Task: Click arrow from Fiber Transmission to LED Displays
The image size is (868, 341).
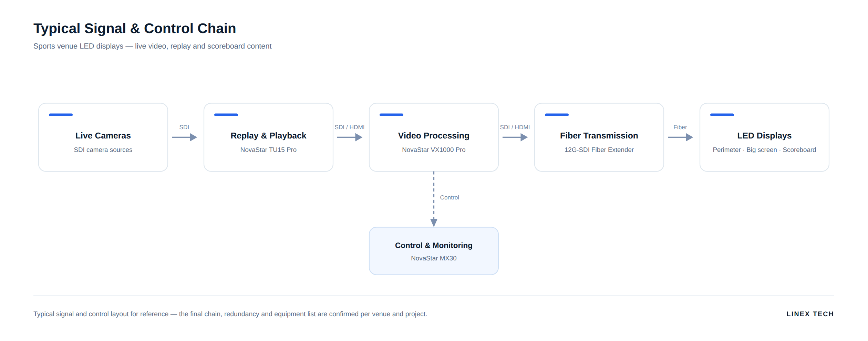Action: tap(680, 137)
